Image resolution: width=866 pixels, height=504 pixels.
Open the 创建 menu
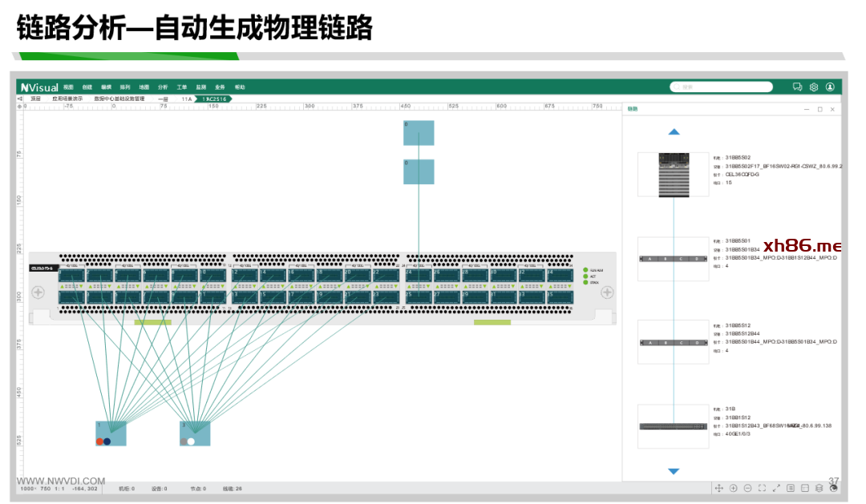pyautogui.click(x=87, y=87)
